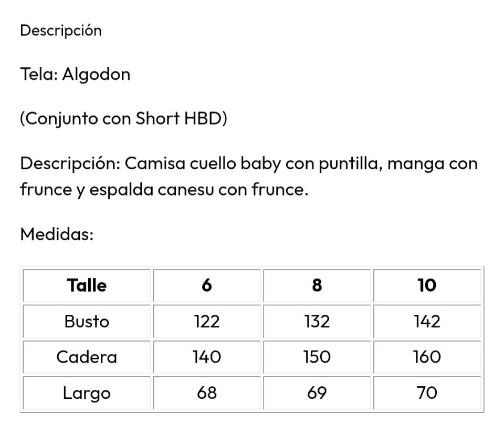This screenshot has height=443, width=504.
Task: Click Busto value 132
Action: (x=317, y=322)
